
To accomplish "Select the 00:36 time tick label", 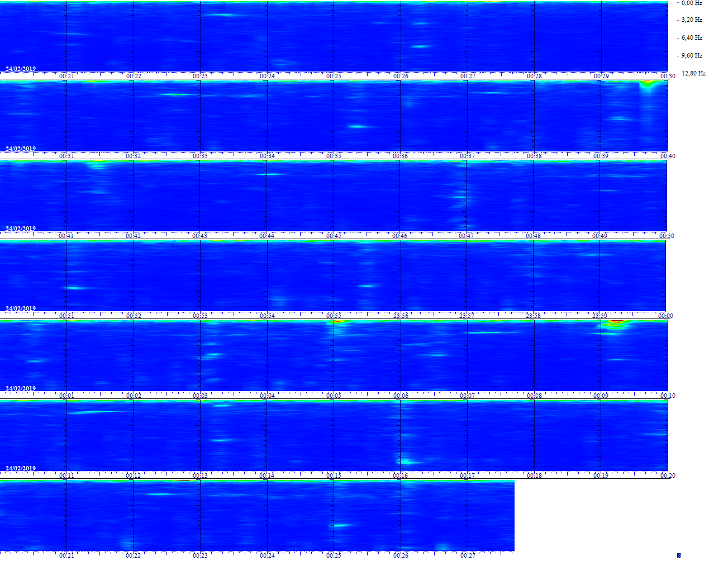I will [x=400, y=156].
